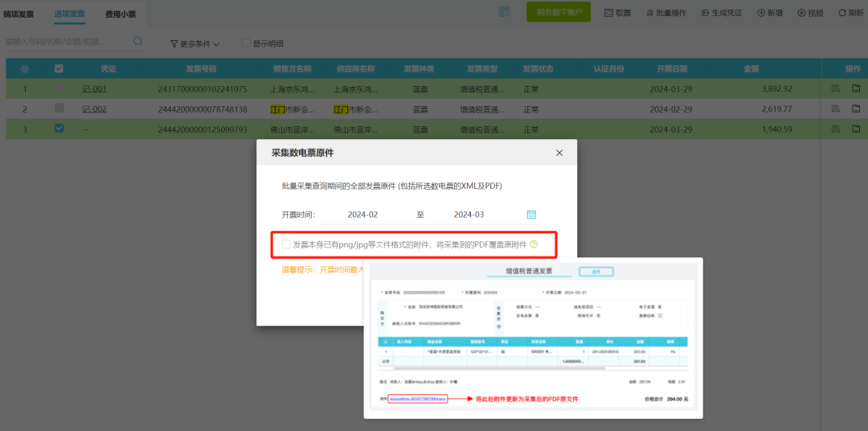868x431 pixels.
Task: Click the 取票 toolbar button
Action: [616, 13]
